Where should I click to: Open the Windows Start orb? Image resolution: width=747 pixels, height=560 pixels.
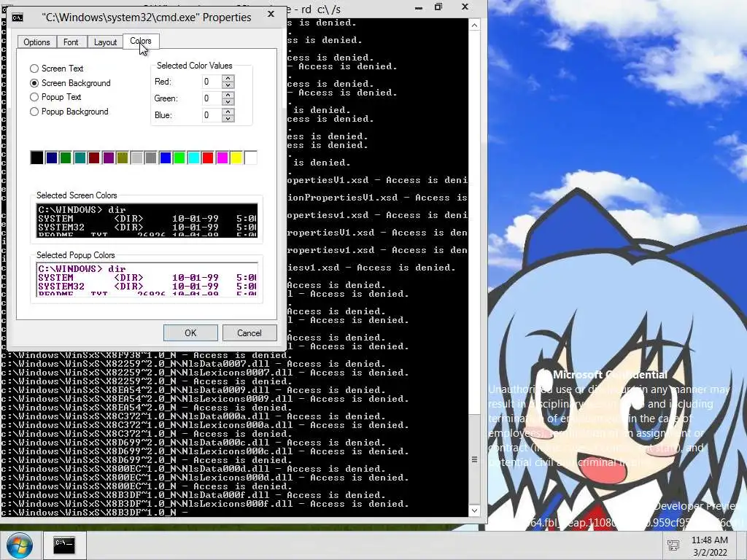[20, 545]
